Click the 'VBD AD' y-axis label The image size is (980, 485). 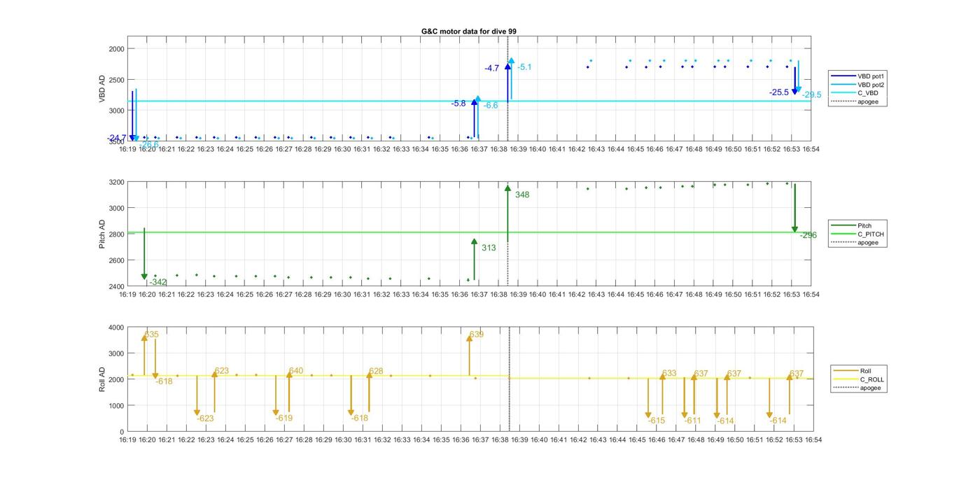tap(102, 89)
